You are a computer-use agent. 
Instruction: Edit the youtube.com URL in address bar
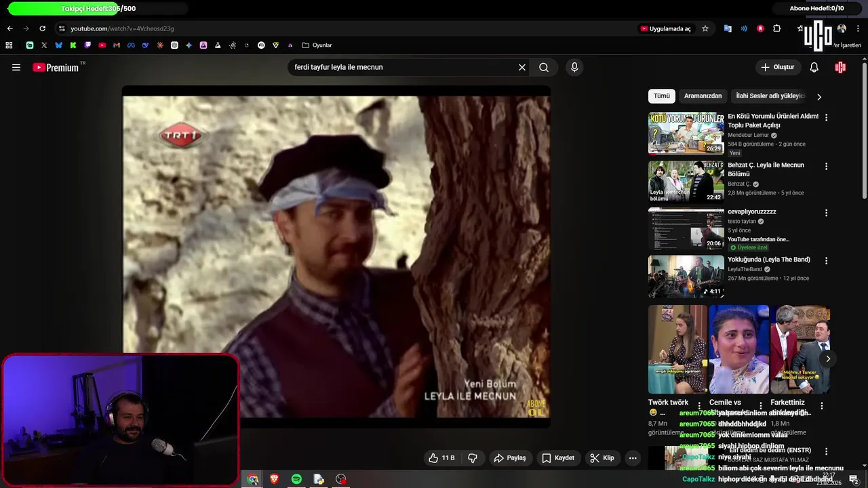(123, 28)
